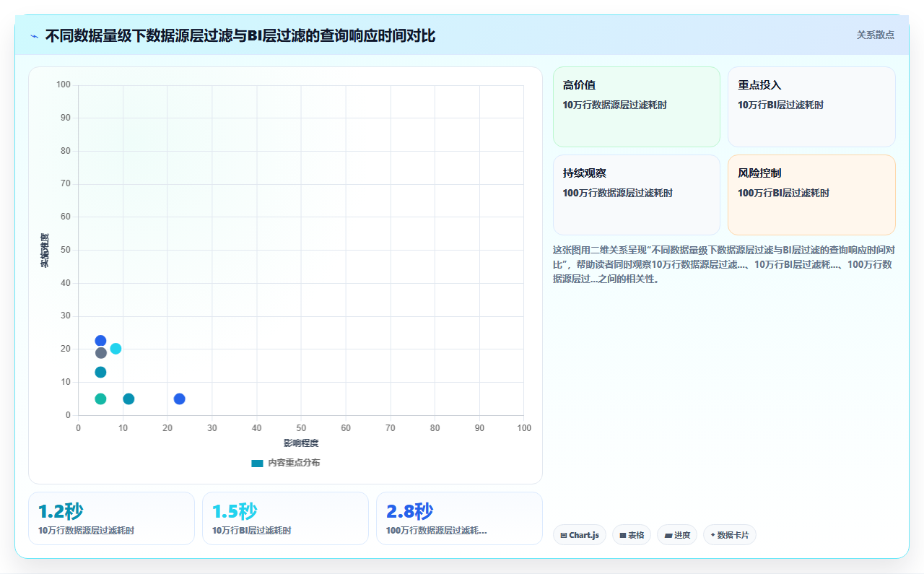Click the x-axis tick label 50
The width and height of the screenshot is (924, 574).
pyautogui.click(x=301, y=428)
